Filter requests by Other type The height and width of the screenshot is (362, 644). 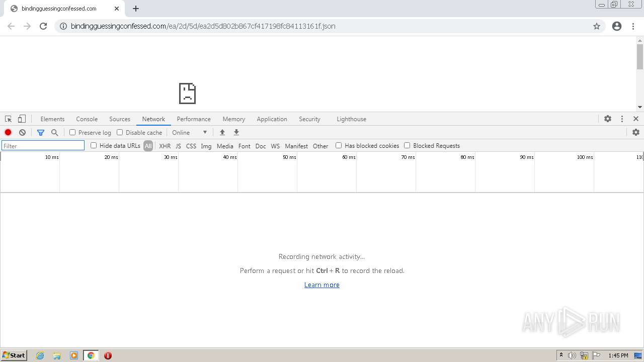[320, 146]
